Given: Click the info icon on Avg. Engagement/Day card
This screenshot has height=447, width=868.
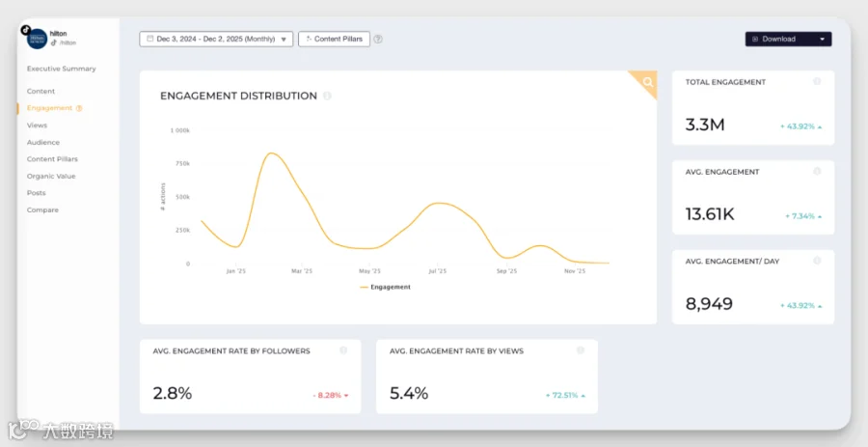Looking at the screenshot, I should 817,261.
